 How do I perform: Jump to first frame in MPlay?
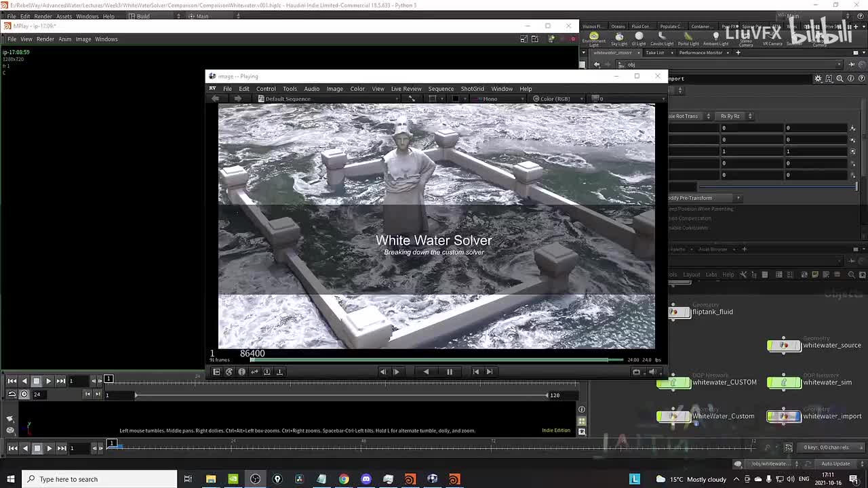click(x=12, y=381)
